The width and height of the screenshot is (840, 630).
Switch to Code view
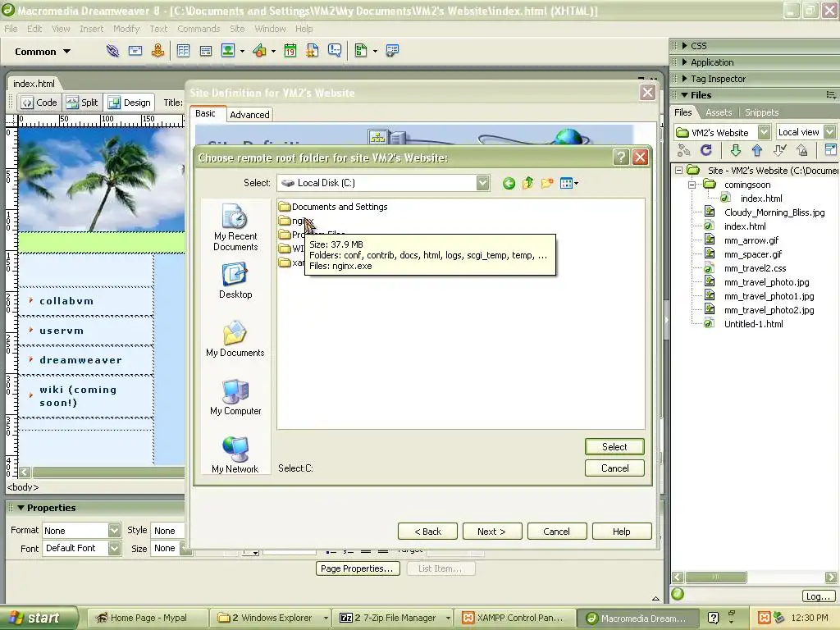click(x=39, y=103)
